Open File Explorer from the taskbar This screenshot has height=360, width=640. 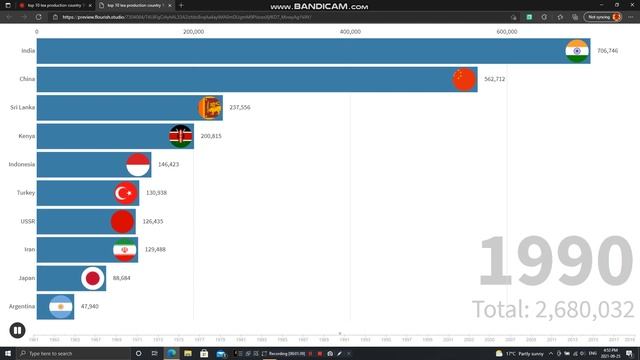[188, 353]
